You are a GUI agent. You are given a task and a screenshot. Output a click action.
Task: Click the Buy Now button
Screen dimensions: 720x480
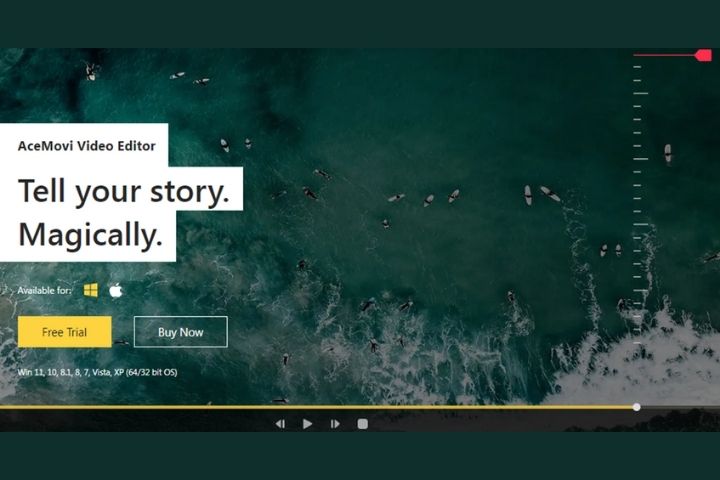pos(180,332)
